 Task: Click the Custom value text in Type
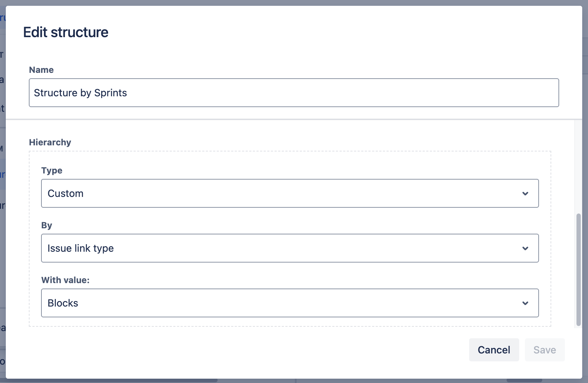click(66, 194)
